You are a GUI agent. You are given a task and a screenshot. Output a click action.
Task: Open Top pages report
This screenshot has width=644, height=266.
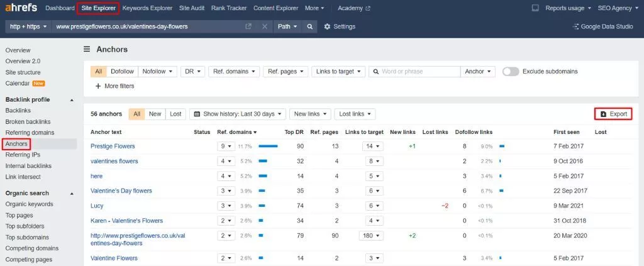19,215
